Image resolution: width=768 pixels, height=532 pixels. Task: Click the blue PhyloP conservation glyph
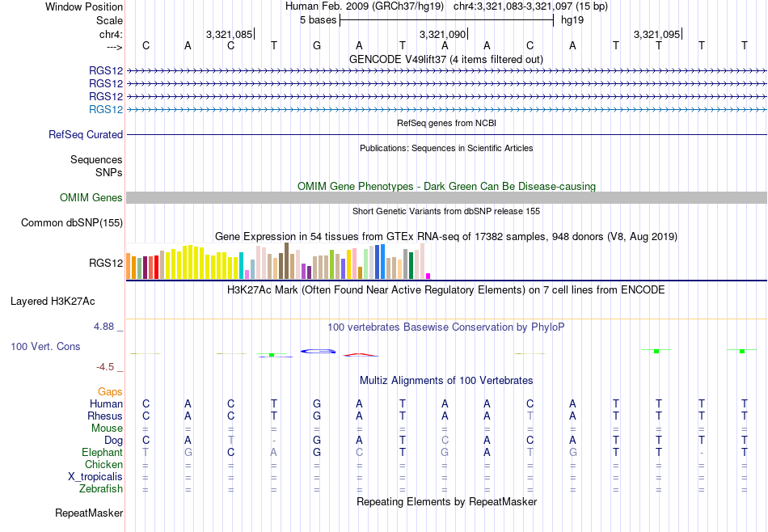[318, 351]
